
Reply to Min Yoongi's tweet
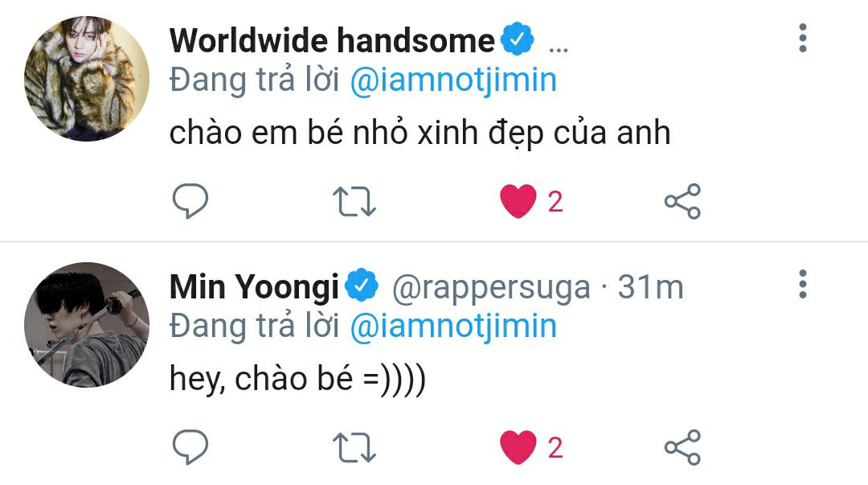coord(190,446)
